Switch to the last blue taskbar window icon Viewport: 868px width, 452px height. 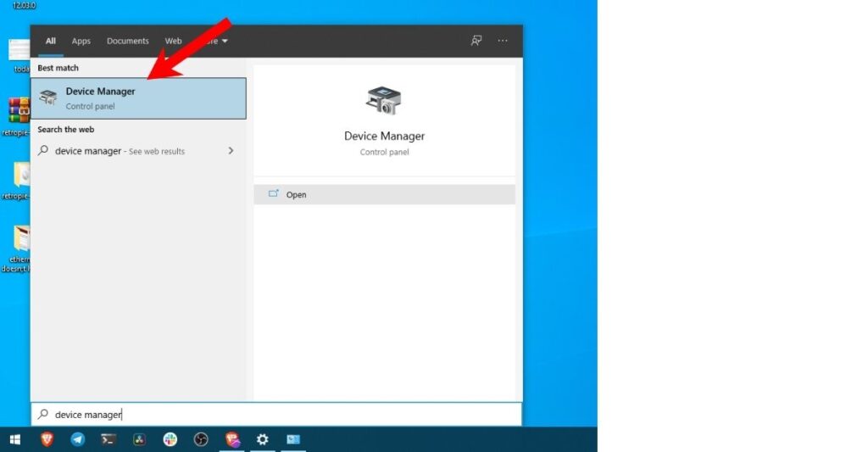tap(293, 439)
